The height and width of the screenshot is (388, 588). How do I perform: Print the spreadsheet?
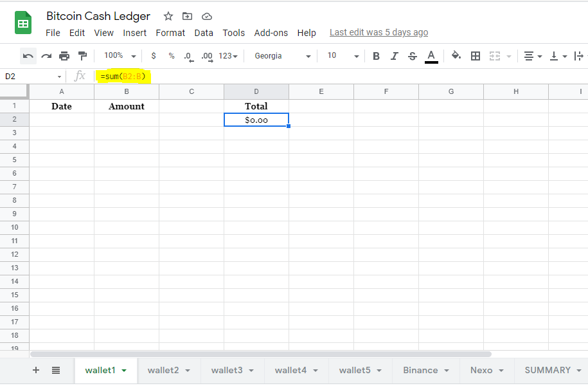point(64,56)
